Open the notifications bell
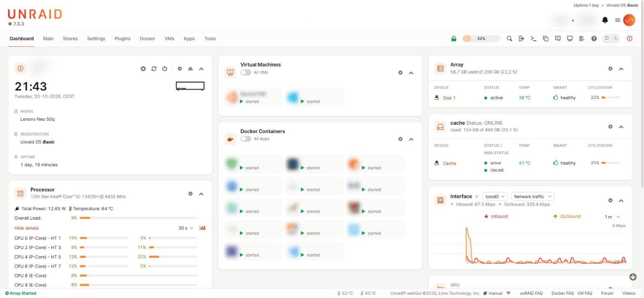Screen dimensions: 644x298 pos(605,20)
